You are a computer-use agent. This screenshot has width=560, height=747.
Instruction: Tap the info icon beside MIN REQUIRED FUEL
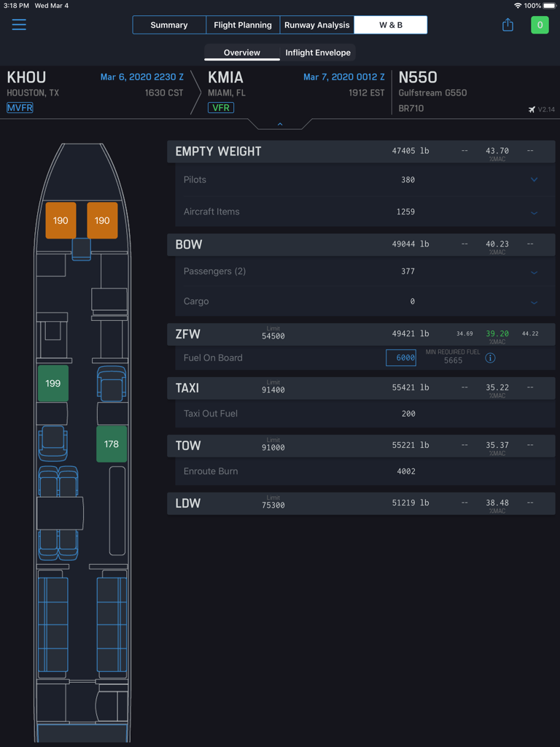click(489, 357)
